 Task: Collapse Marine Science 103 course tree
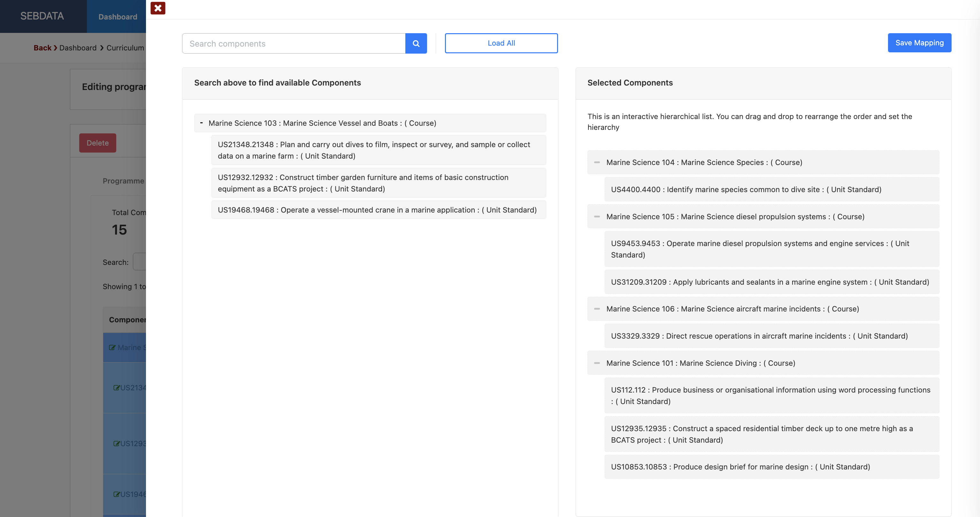[x=201, y=123]
